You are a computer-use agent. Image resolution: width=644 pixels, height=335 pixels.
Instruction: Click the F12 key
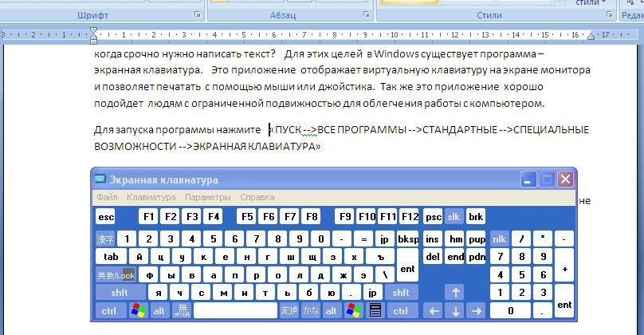[x=410, y=217]
